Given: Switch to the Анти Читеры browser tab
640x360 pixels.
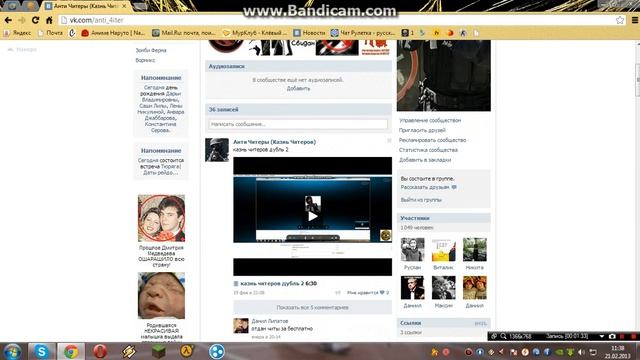Looking at the screenshot, I should tap(85, 6).
